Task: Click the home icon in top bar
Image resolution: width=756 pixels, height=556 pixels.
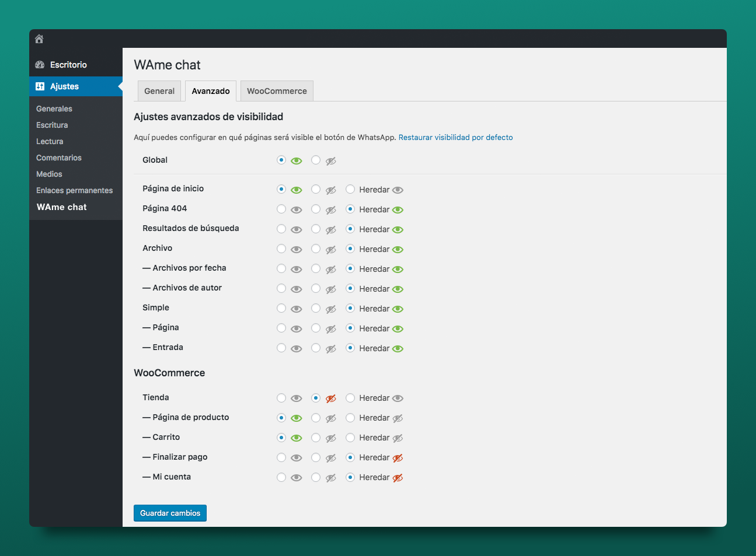Action: [x=39, y=39]
